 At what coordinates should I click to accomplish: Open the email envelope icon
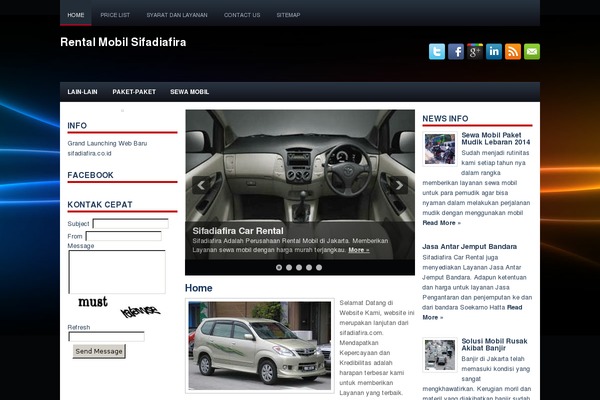coord(532,51)
